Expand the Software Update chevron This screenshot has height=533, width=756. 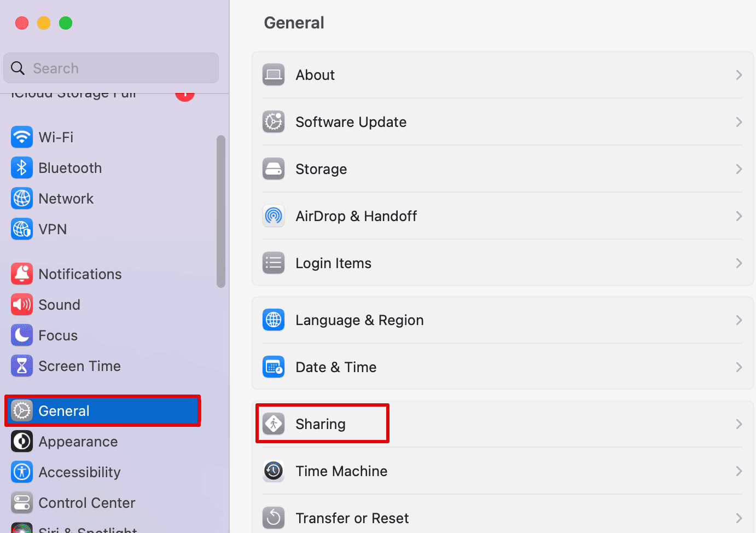(x=739, y=121)
